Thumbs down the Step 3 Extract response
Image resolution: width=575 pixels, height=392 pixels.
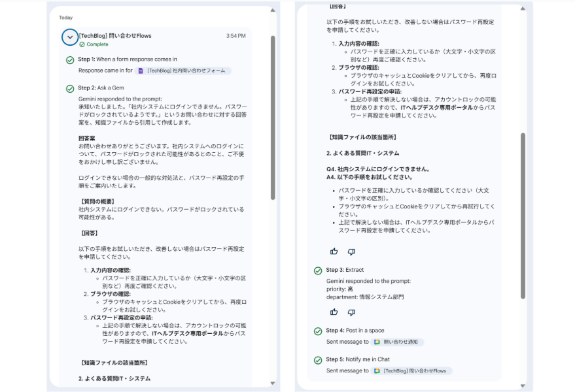pos(351,312)
